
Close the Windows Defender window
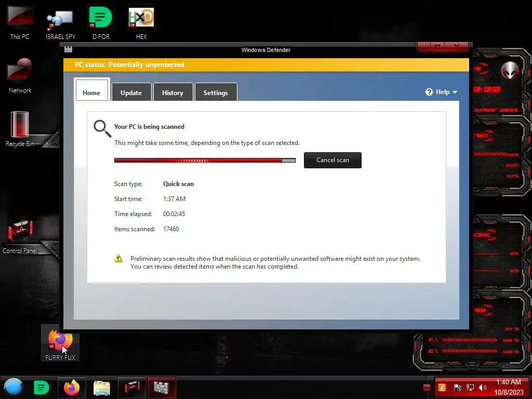[x=457, y=47]
